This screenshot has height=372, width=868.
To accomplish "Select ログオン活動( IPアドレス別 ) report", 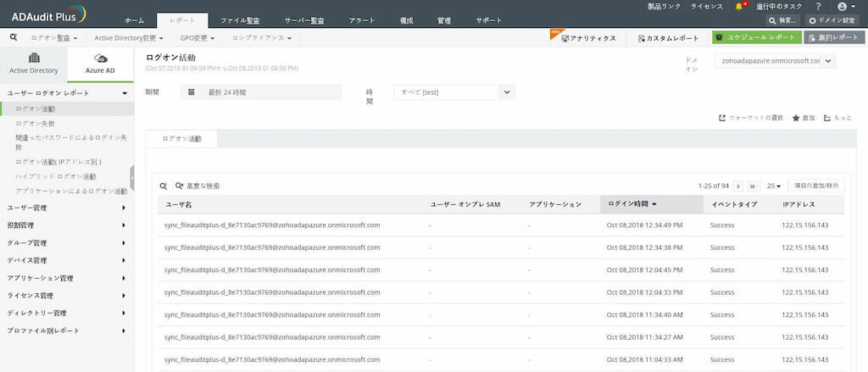I will click(58, 162).
